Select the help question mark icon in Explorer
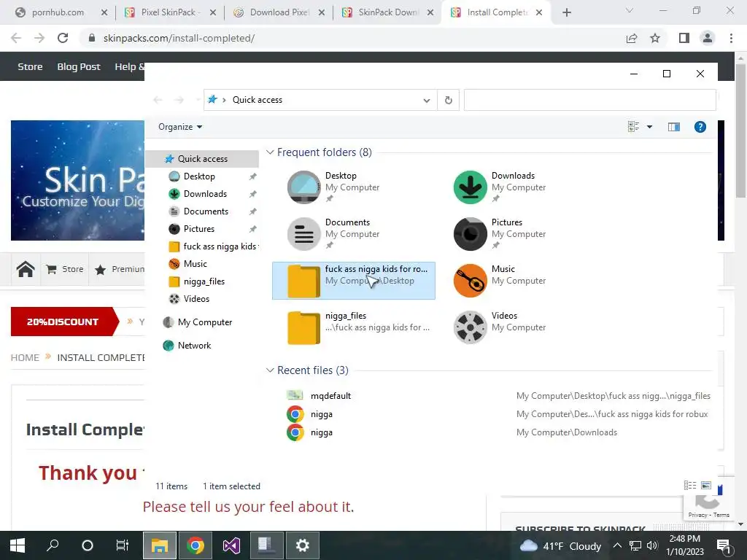 700,127
